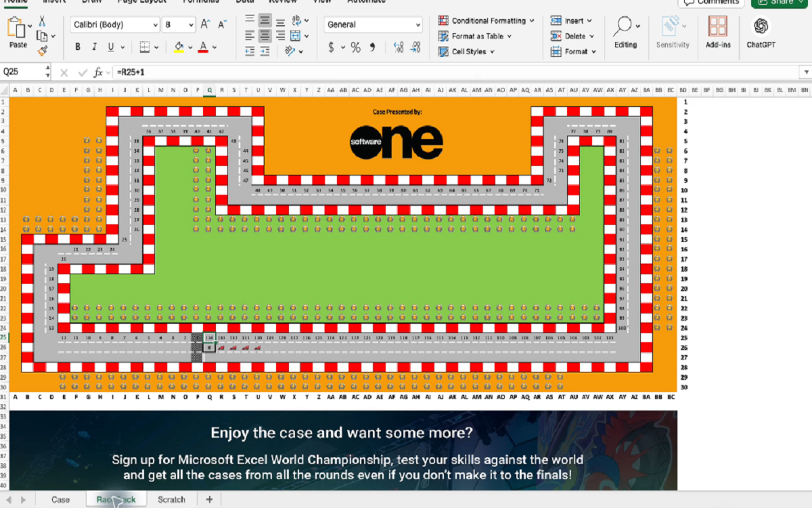812x508 pixels.
Task: Open the Add-ins gallery
Action: click(x=718, y=33)
